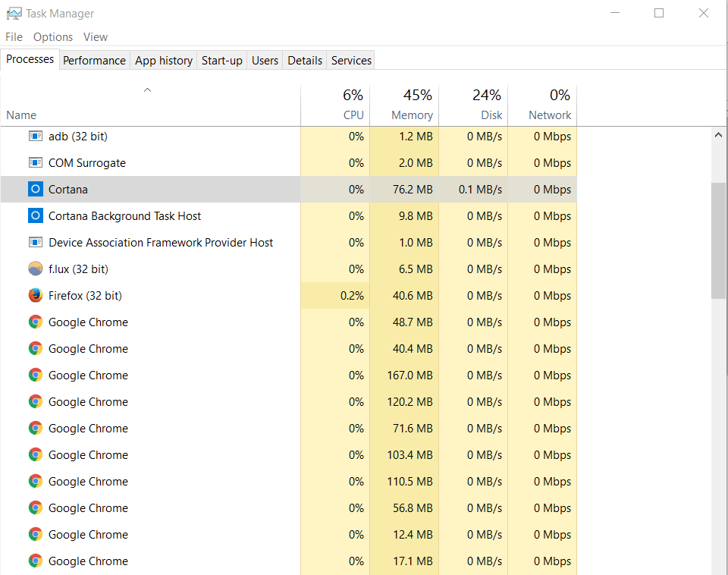This screenshot has height=575, width=728.
Task: Open the Options menu
Action: pos(52,36)
